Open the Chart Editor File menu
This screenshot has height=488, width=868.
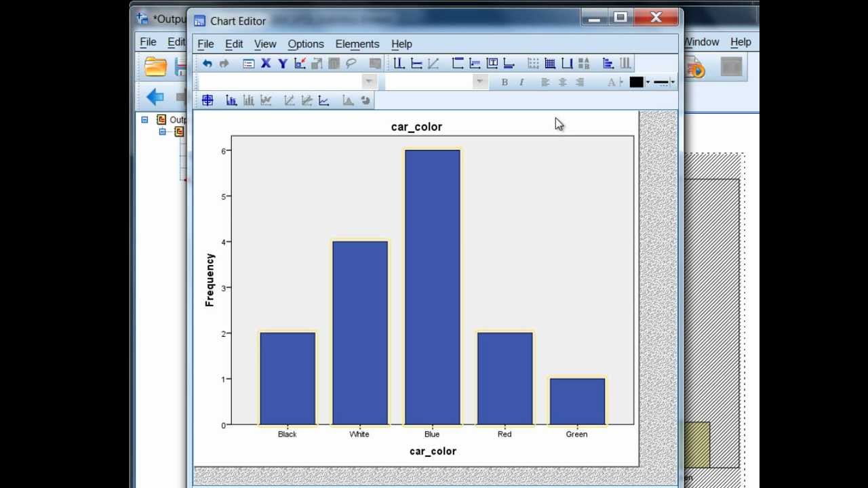205,44
